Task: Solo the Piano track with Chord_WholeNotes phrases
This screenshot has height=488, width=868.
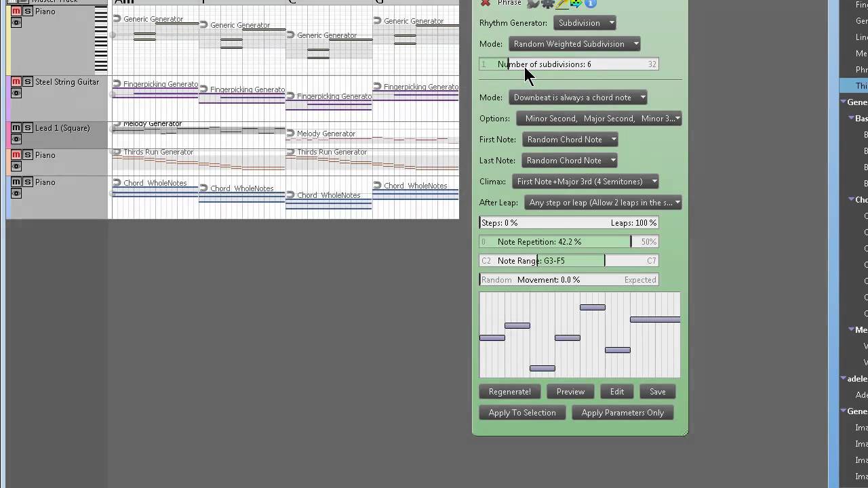Action: tap(27, 182)
